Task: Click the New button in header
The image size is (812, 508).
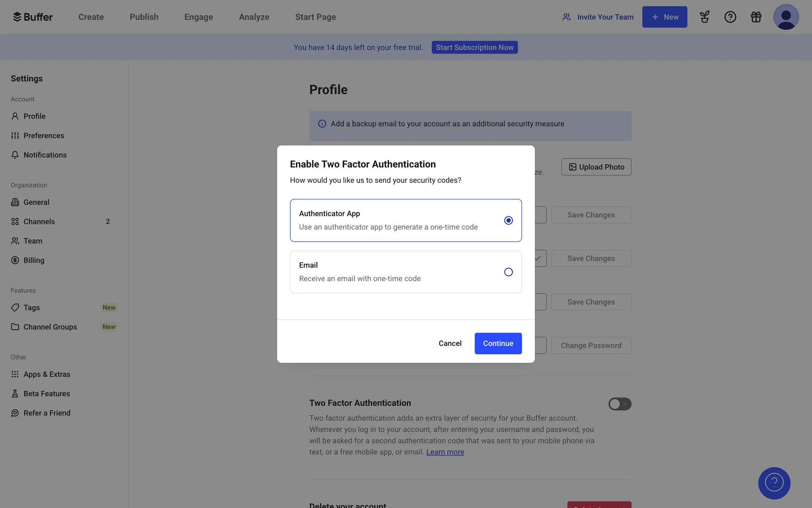Action: 664,17
